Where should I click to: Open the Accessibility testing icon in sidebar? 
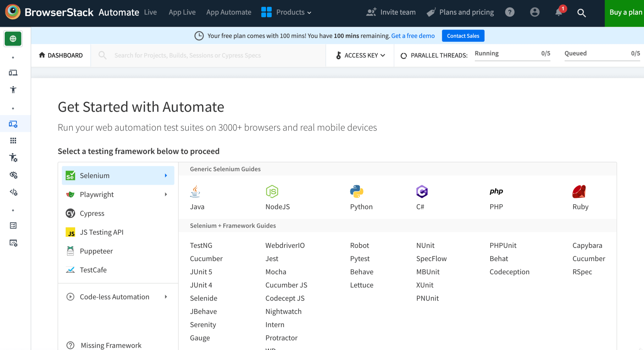(x=13, y=90)
